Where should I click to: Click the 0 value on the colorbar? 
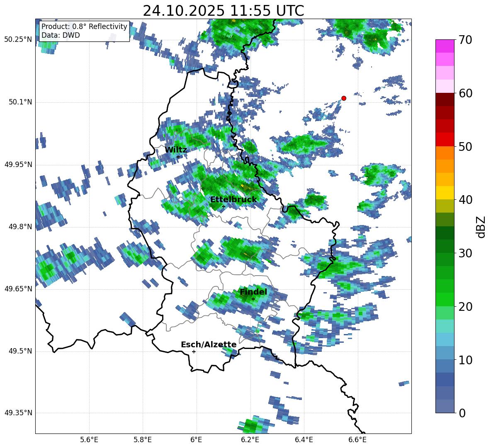[462, 413]
